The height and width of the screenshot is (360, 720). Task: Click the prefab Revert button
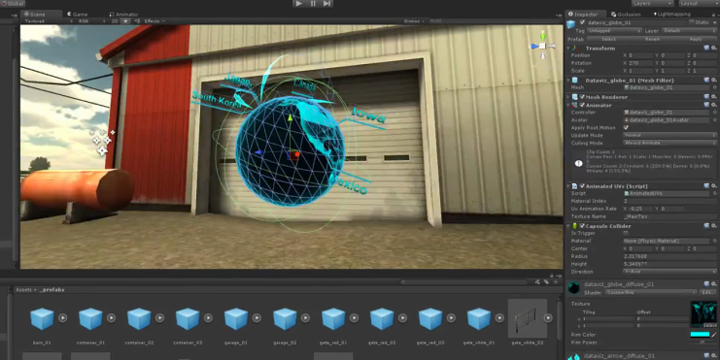pos(652,39)
